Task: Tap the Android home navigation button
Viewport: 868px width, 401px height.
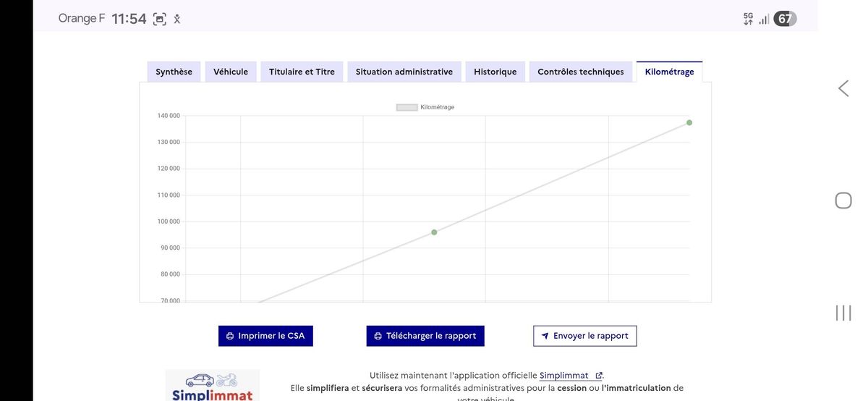Action: (x=843, y=200)
